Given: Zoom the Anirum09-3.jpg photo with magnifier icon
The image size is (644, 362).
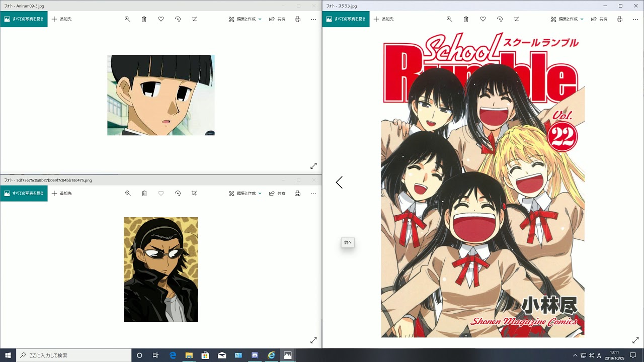Looking at the screenshot, I should 127,19.
